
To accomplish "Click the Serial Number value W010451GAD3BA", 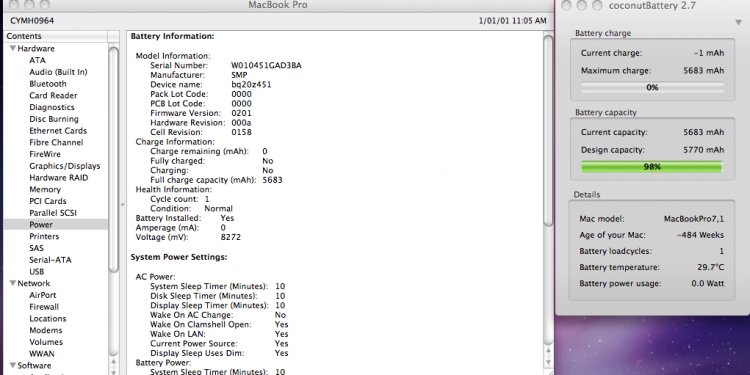I will click(x=266, y=65).
